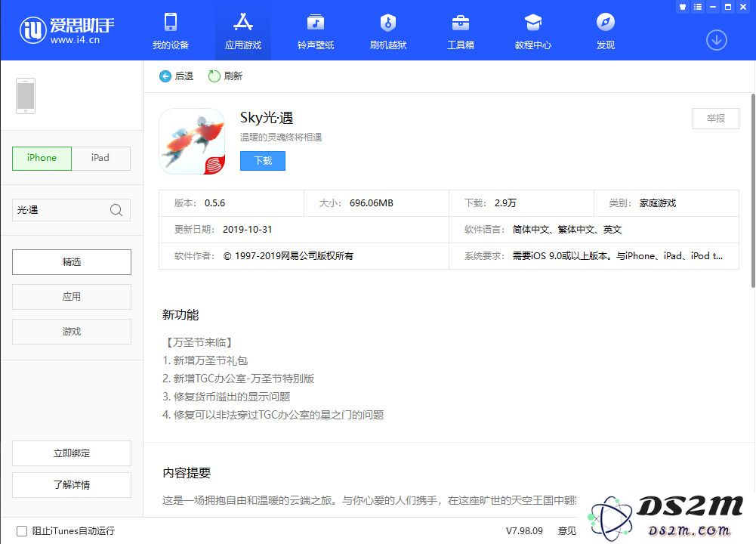Click version value 0.5.6
756x544 pixels.
click(215, 203)
